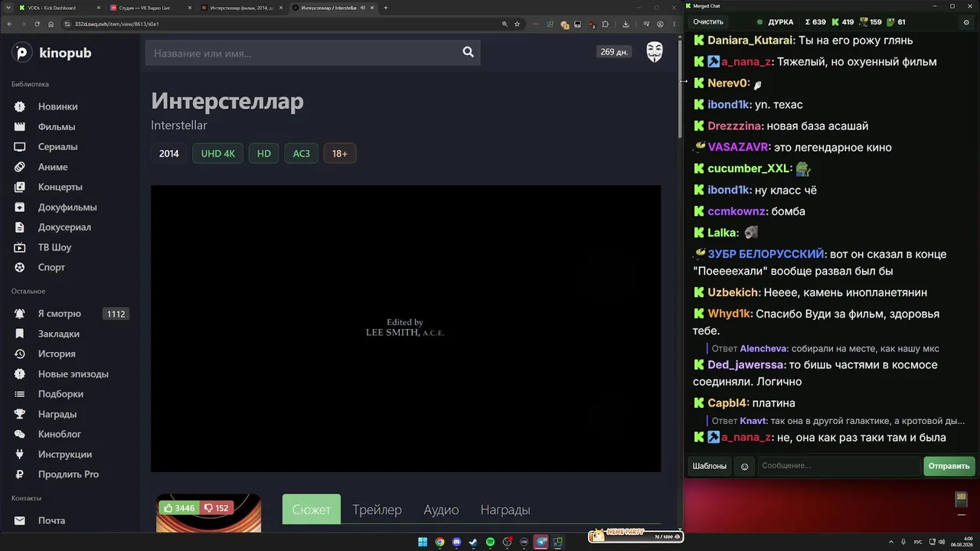Click the UHD 4K quality tag

pos(218,154)
